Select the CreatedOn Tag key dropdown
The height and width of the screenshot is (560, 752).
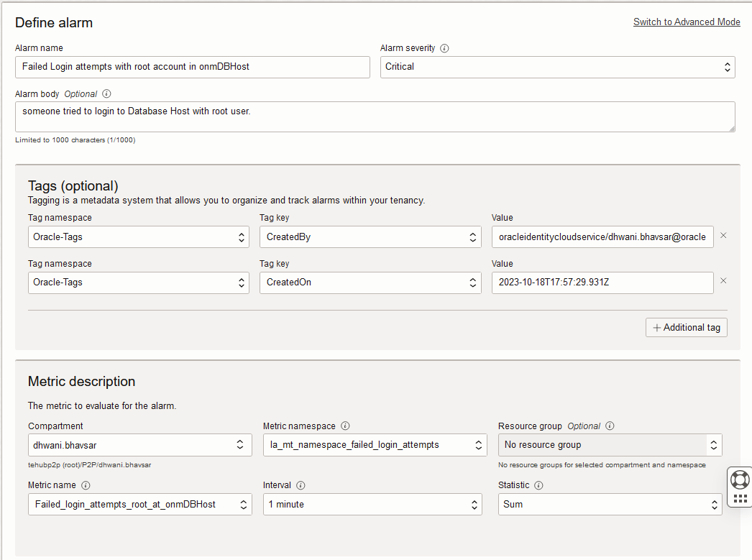click(x=370, y=283)
